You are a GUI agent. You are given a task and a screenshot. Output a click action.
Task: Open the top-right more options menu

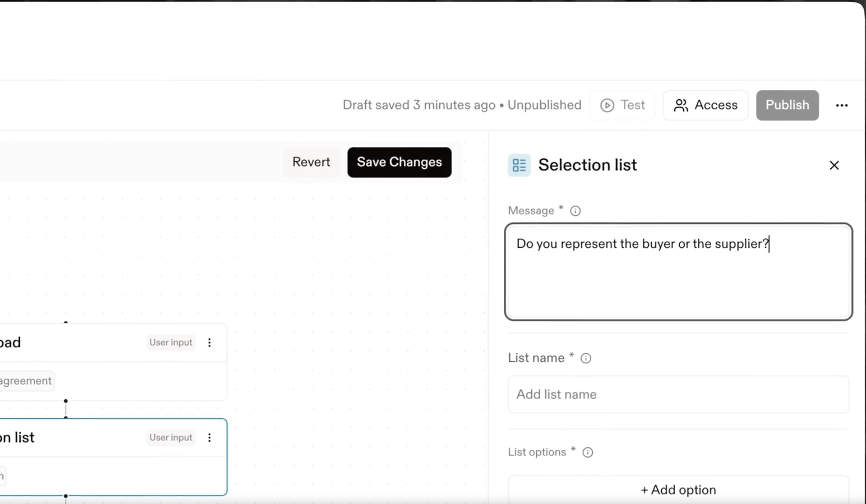pos(841,106)
